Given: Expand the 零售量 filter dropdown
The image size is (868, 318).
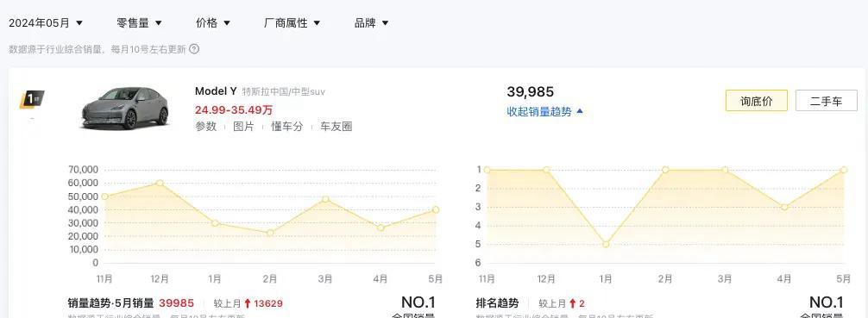Looking at the screenshot, I should 139,22.
